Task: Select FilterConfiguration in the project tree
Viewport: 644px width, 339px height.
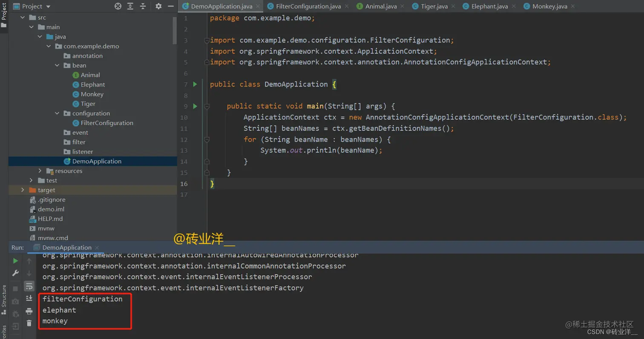Action: 107,123
